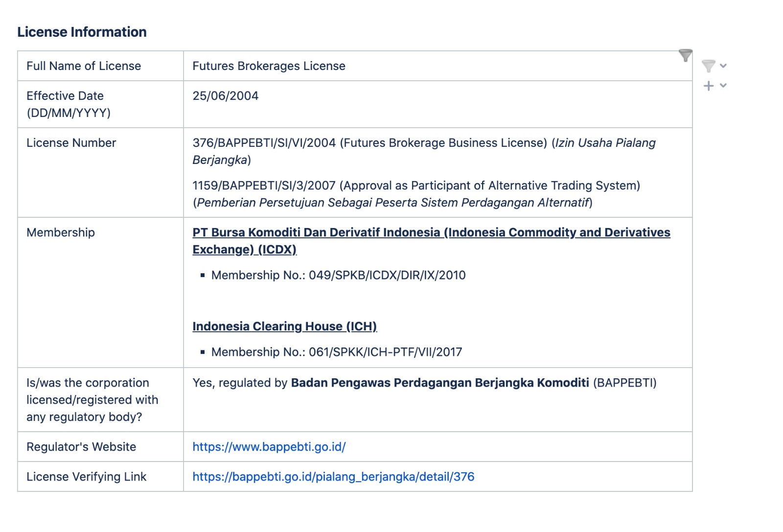Click the Indonesia Clearing House (ICH) heading
Viewport: 783px width, 532px height.
[284, 326]
